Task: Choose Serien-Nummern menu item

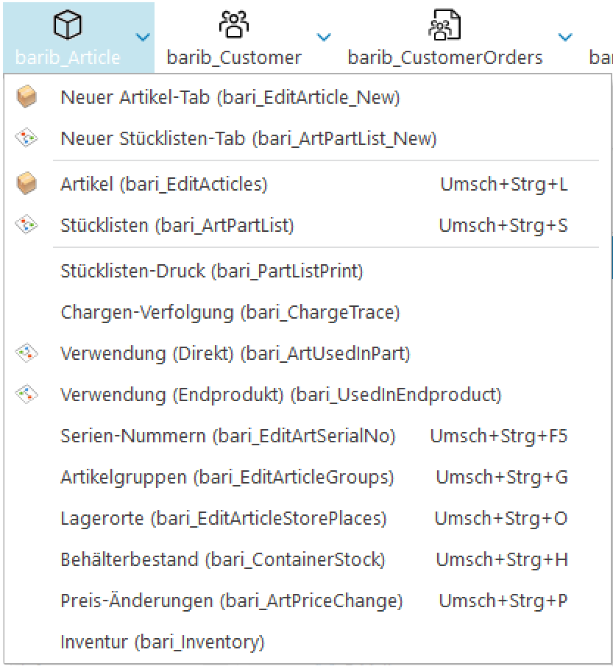Action: point(228,436)
